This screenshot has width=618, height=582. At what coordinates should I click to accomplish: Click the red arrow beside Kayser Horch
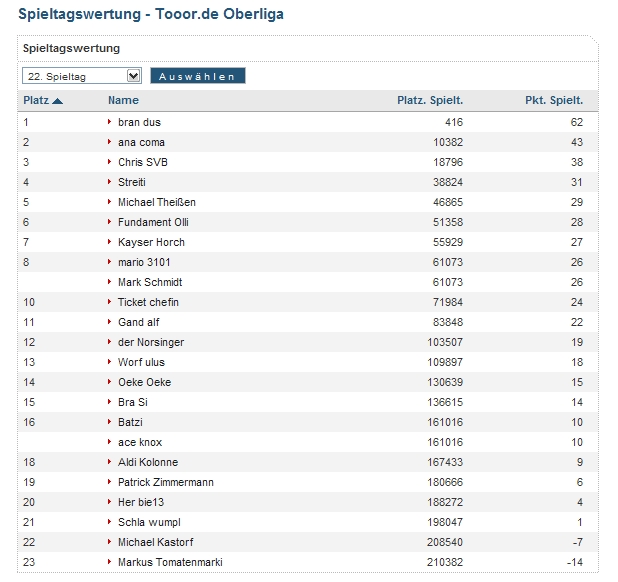[x=110, y=242]
